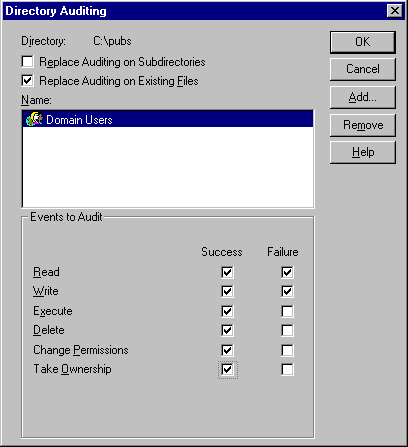
Task: Enable Replace Auditing on Subdirectories
Action: click(27, 62)
